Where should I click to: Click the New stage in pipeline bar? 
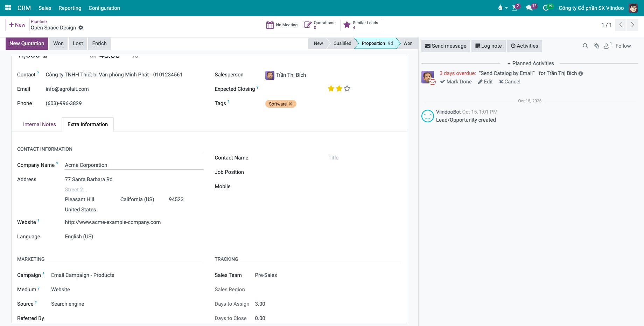point(318,43)
